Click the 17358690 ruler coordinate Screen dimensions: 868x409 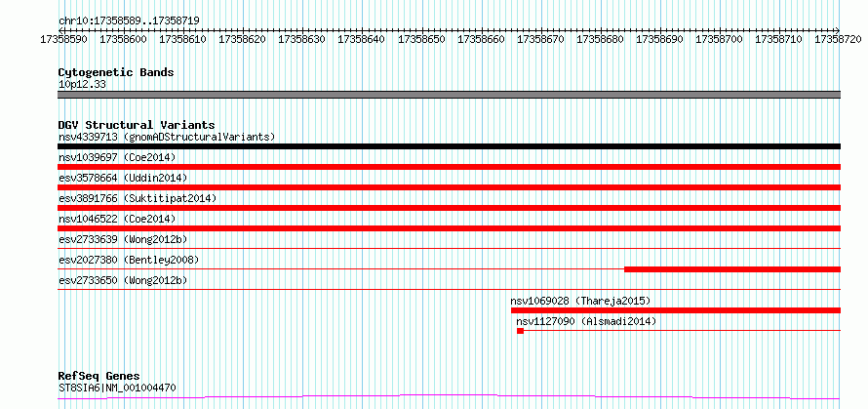[x=659, y=39]
